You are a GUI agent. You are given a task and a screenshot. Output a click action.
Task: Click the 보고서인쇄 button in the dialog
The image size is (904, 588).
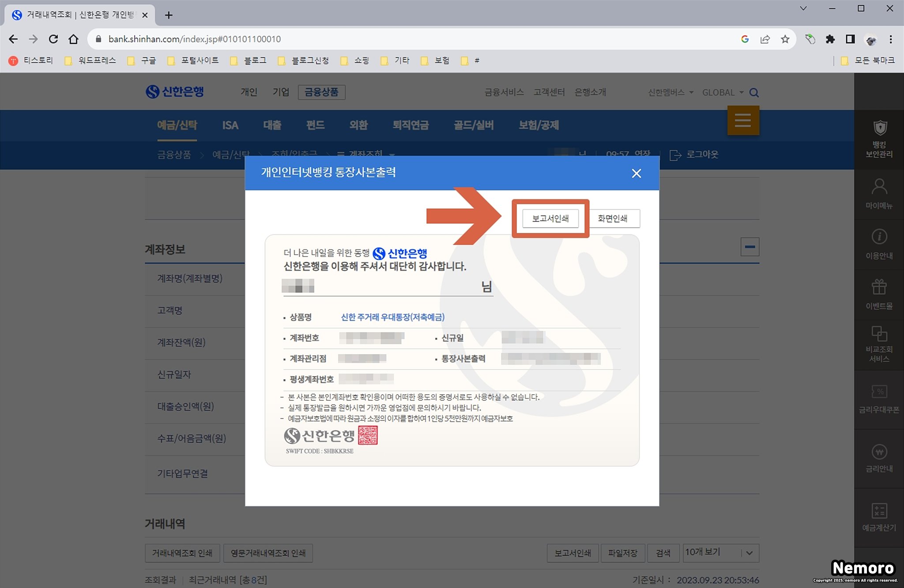[550, 219]
